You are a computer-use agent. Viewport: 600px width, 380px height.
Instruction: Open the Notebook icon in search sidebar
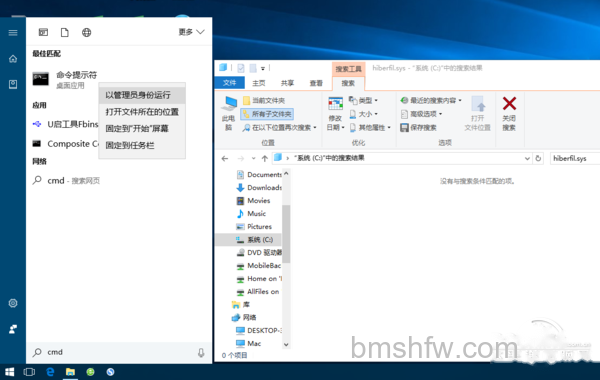(13, 84)
